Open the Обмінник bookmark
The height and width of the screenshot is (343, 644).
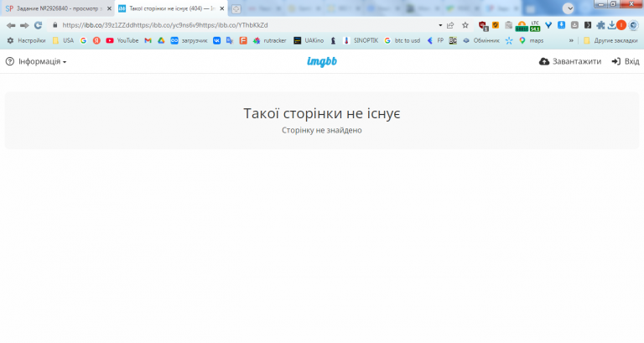[481, 40]
